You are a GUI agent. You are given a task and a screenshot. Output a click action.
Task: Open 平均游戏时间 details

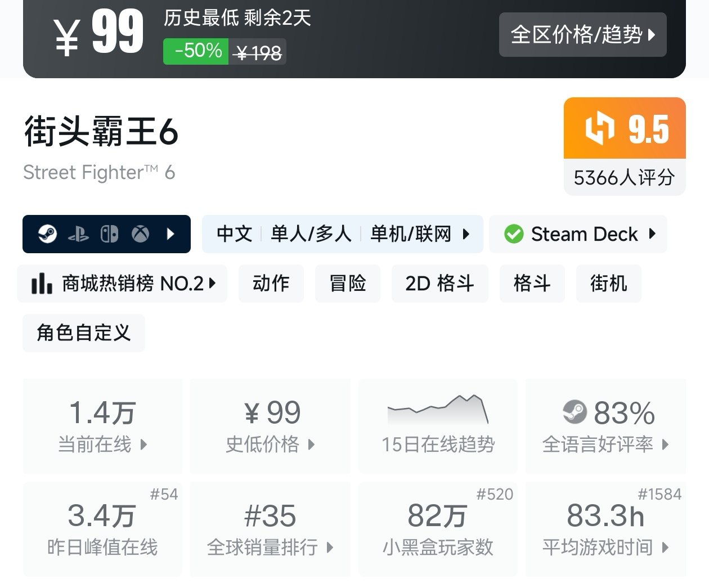(x=605, y=529)
